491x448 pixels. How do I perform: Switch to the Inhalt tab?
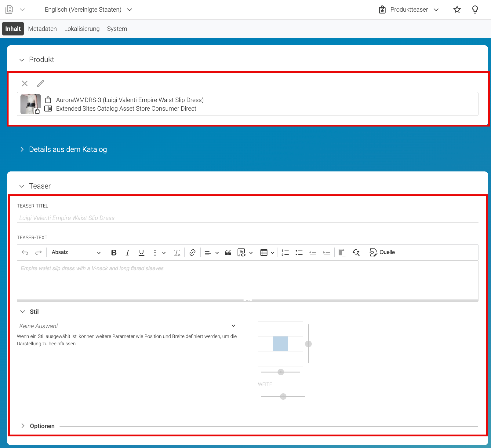click(13, 29)
